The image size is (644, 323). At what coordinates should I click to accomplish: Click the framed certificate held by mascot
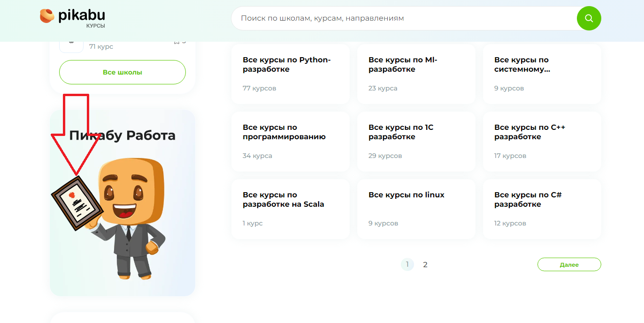pos(77,203)
